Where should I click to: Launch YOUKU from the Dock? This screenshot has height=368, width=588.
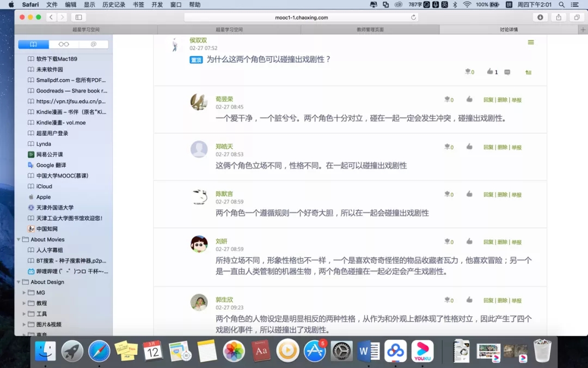[x=424, y=352]
